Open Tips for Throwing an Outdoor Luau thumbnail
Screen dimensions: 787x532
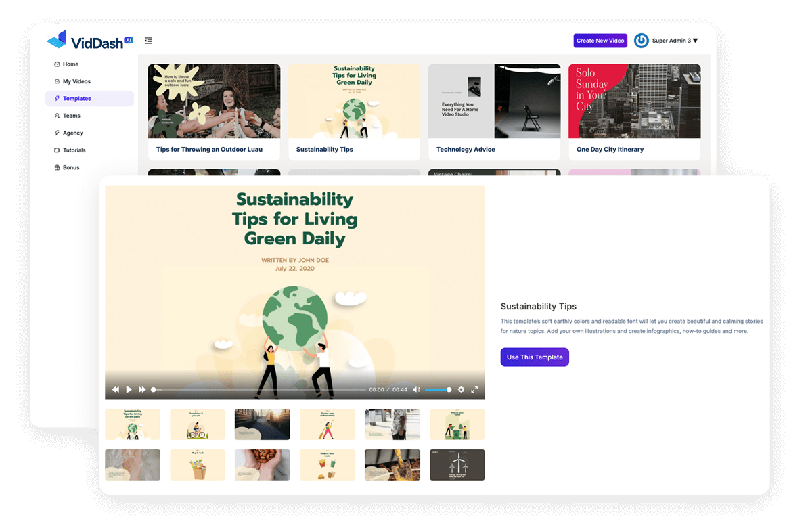tap(214, 101)
